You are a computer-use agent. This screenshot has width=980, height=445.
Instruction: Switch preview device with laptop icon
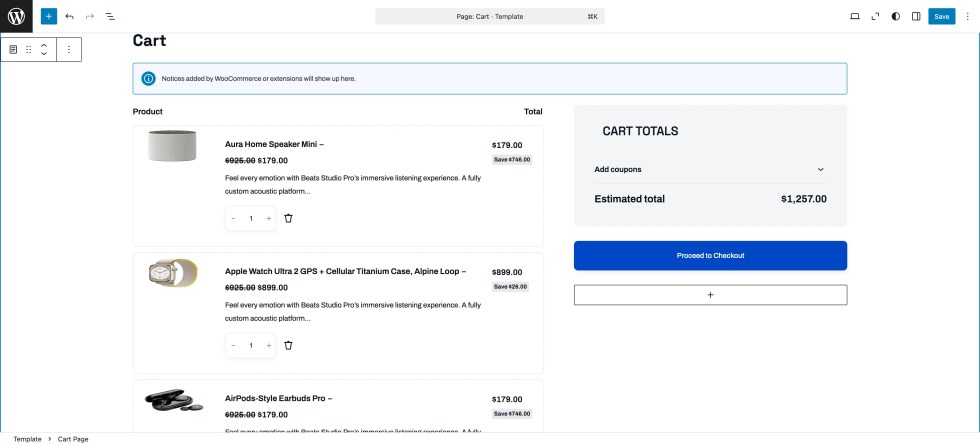click(855, 16)
